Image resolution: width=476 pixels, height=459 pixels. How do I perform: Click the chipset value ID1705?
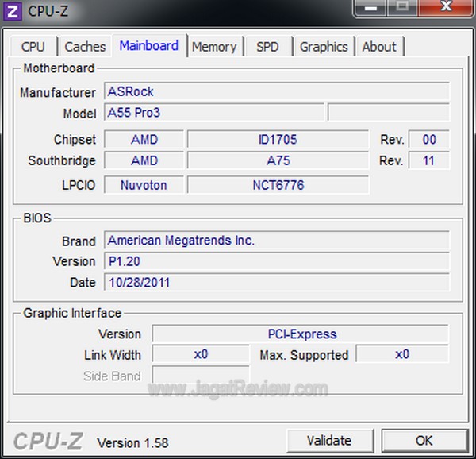pyautogui.click(x=278, y=140)
